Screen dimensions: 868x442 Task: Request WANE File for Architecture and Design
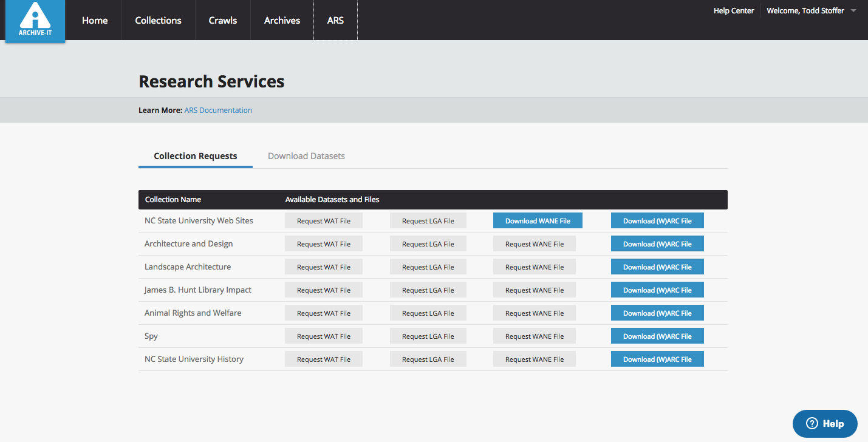(535, 244)
